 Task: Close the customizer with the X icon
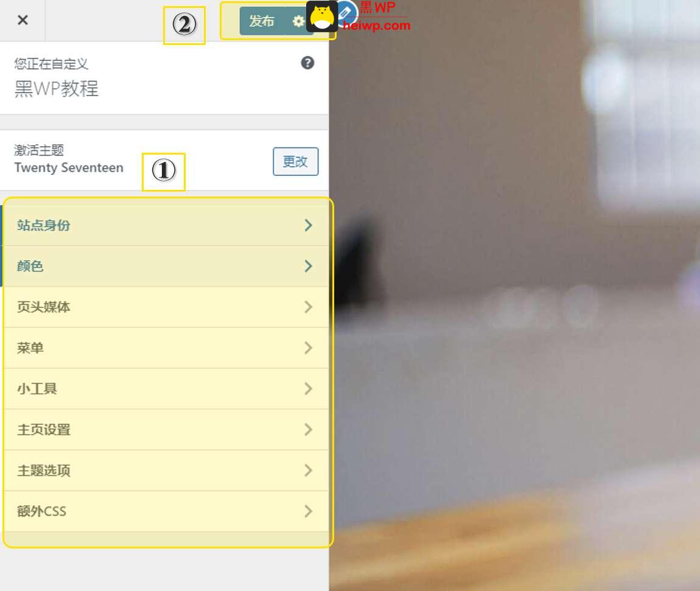click(x=23, y=20)
